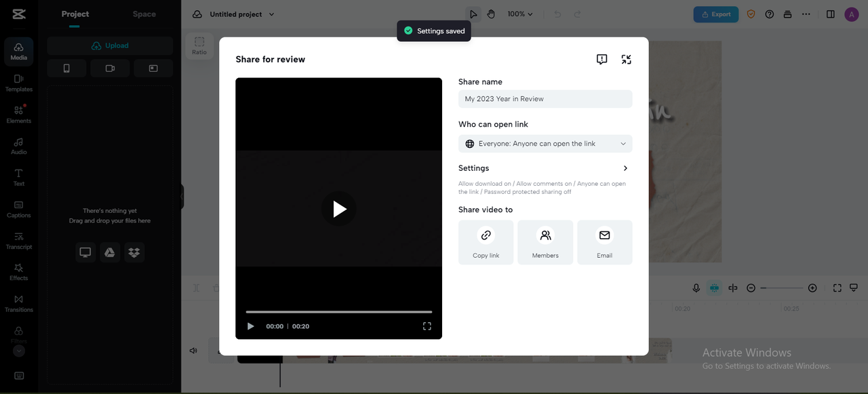The width and height of the screenshot is (868, 394).
Task: Switch to the Space tab
Action: click(144, 14)
